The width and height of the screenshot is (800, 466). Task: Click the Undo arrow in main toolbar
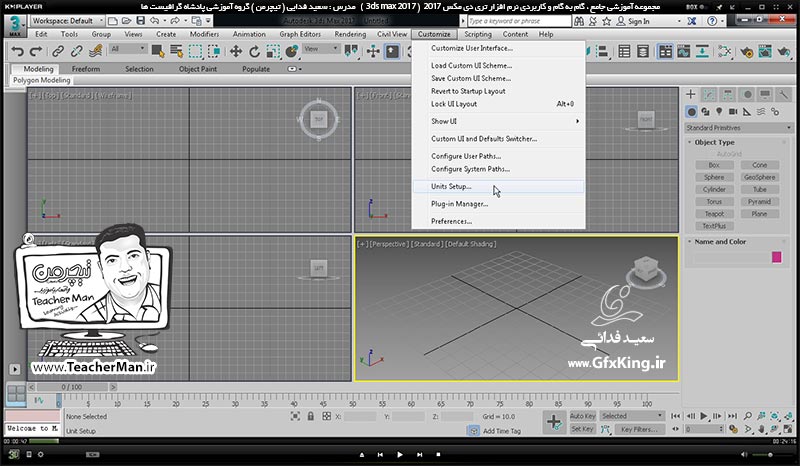[x=18, y=52]
